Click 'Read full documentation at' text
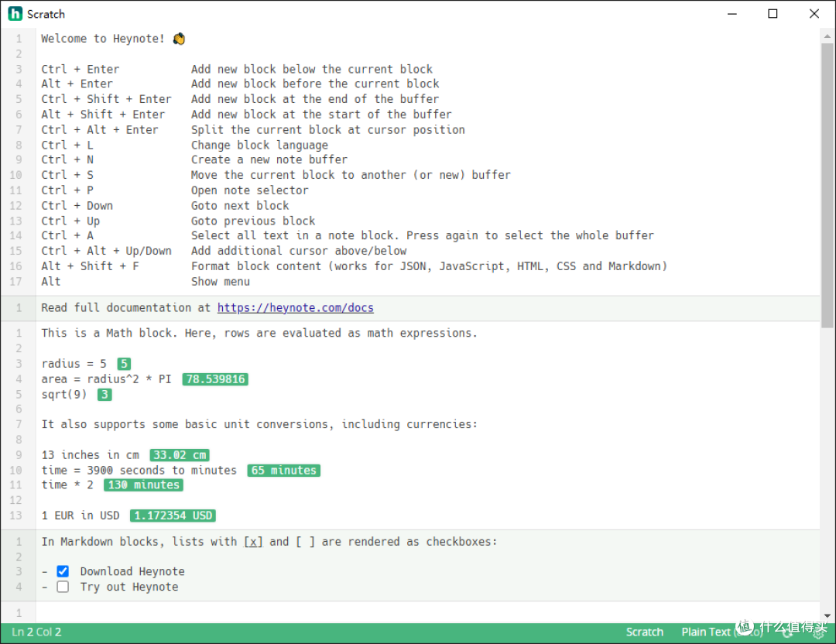Screen dimensions: 836x644 (x=126, y=307)
